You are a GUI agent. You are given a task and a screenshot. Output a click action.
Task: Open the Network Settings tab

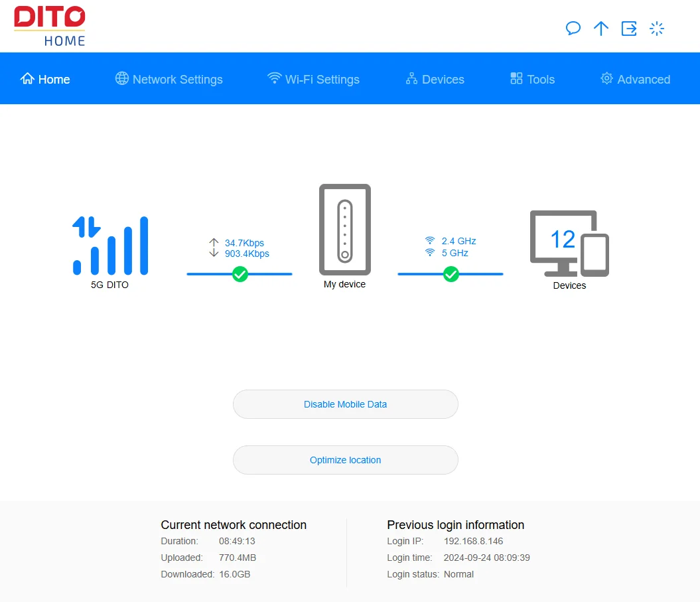[x=169, y=79]
